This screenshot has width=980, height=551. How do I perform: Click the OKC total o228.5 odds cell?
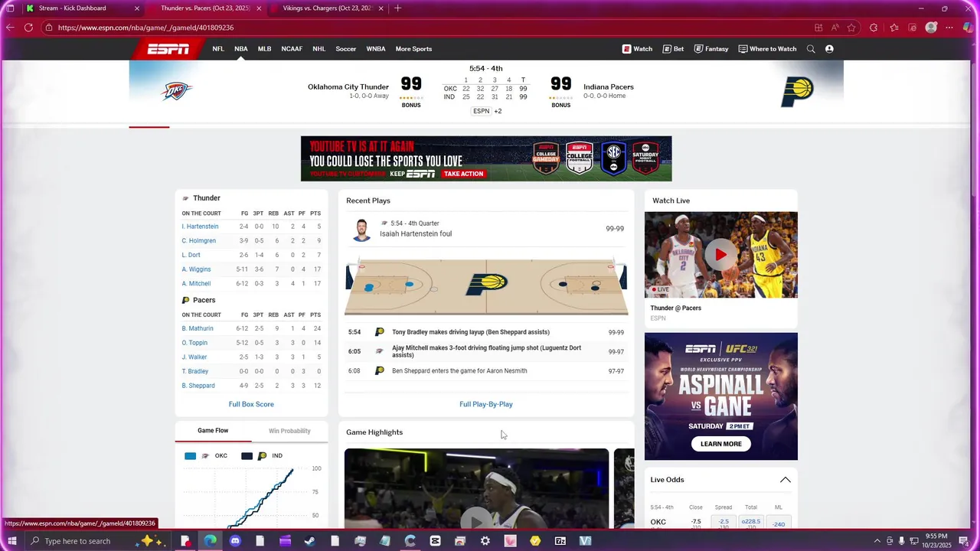point(751,523)
